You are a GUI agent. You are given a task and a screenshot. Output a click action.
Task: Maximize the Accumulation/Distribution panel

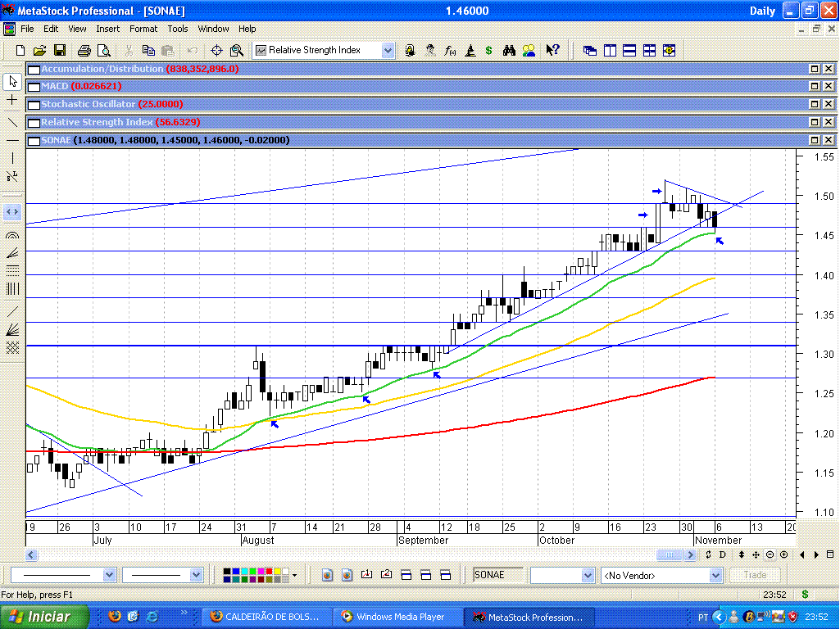(815, 69)
